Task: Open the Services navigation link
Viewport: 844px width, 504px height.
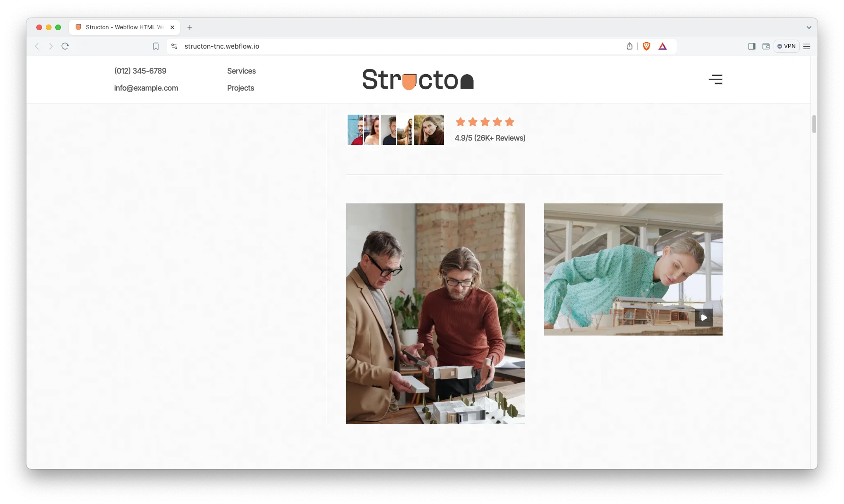Action: (241, 71)
